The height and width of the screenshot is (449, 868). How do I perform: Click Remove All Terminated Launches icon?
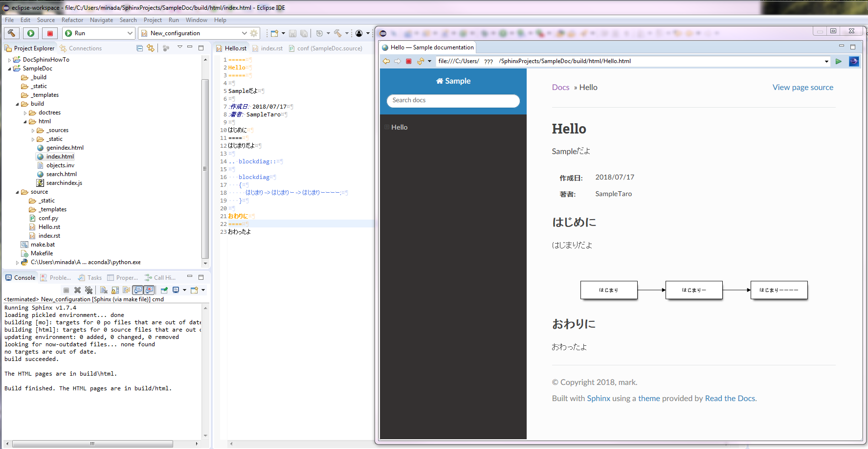tap(89, 290)
